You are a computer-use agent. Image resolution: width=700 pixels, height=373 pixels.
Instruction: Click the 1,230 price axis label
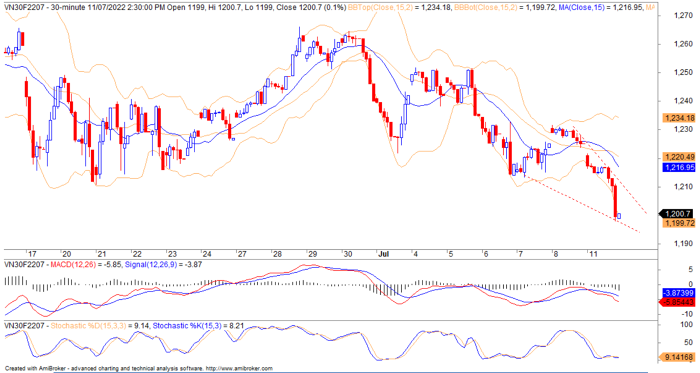(x=683, y=129)
